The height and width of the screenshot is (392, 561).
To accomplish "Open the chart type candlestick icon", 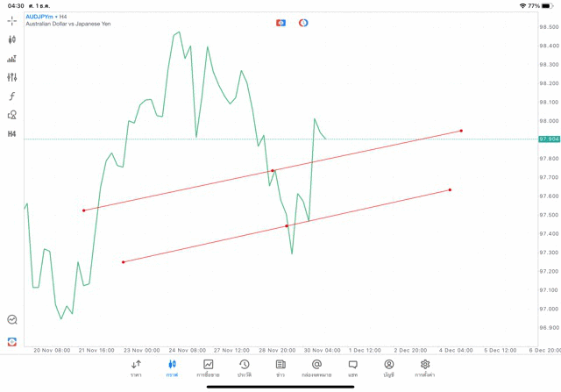I will point(12,39).
